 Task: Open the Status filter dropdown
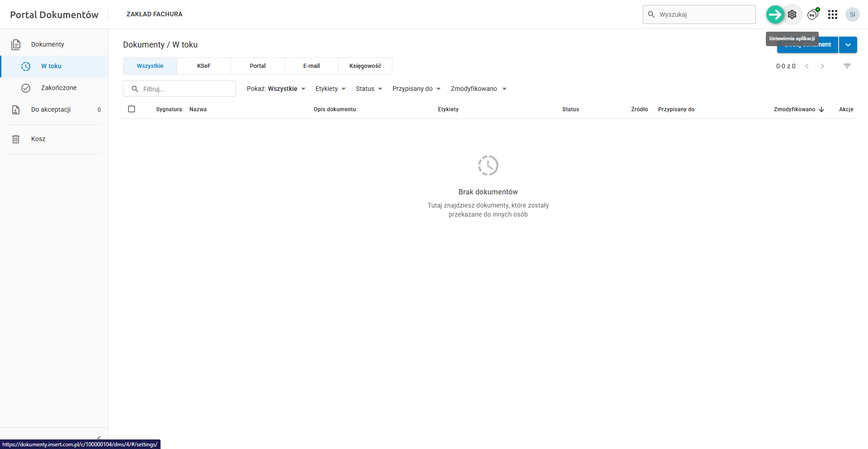point(369,89)
